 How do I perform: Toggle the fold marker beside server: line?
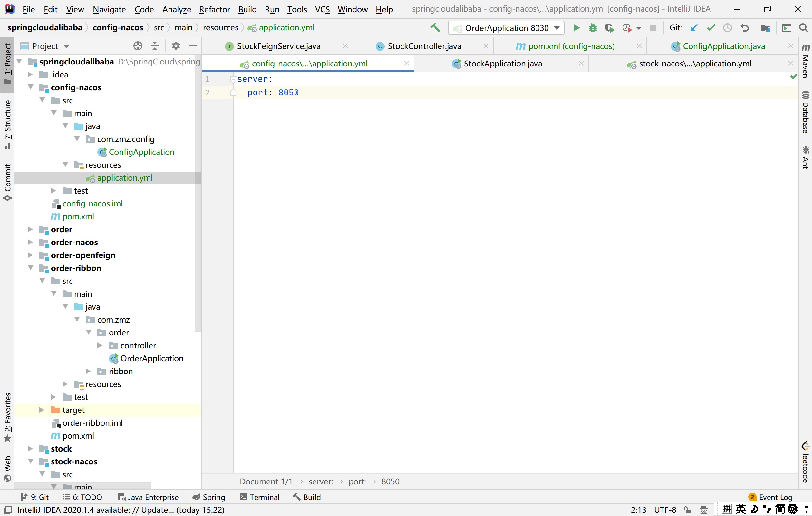click(x=233, y=79)
